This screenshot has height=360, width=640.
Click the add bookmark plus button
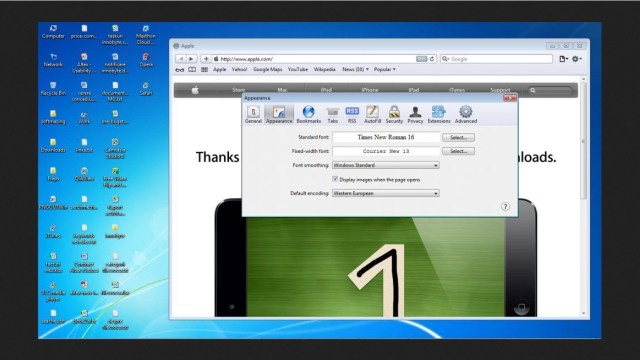coord(206,59)
